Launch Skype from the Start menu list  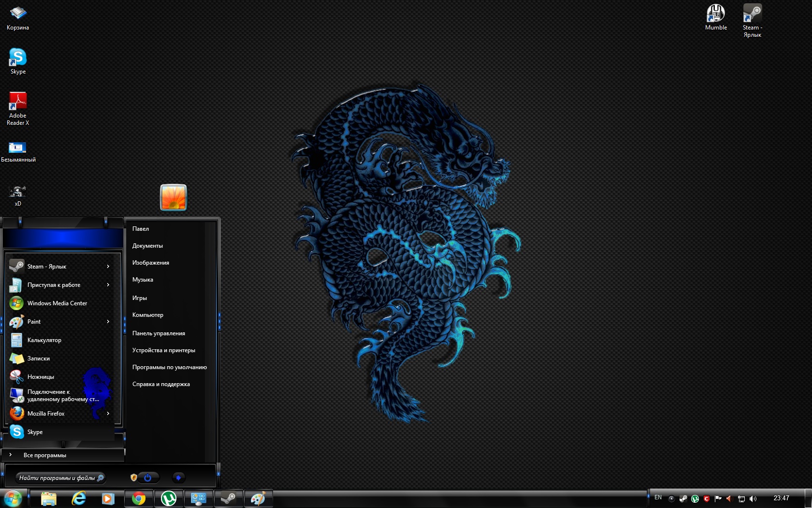[61, 432]
